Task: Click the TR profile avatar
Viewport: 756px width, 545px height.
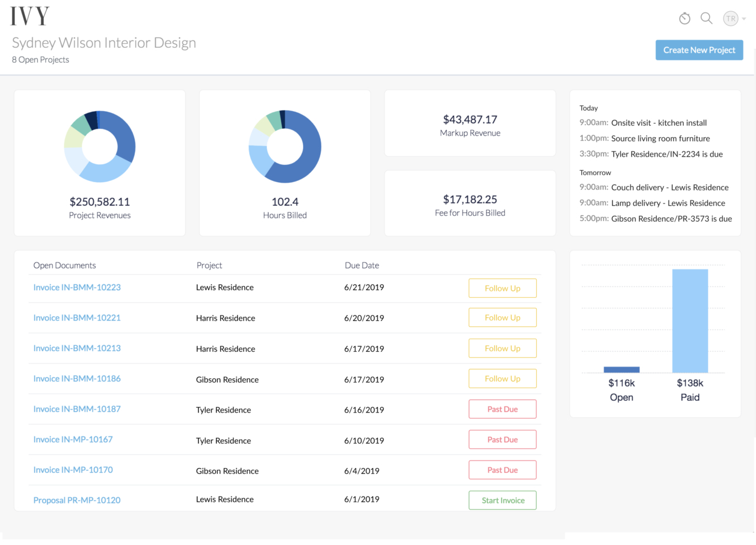Action: click(730, 18)
